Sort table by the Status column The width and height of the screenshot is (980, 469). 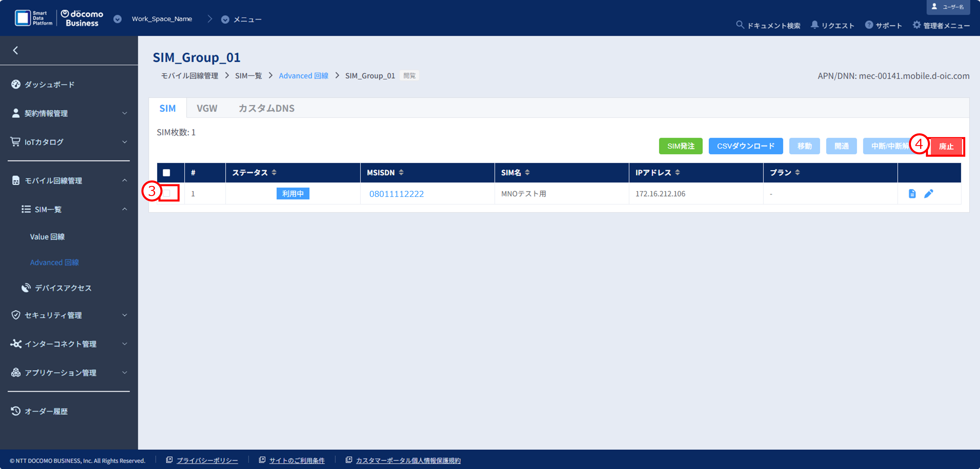click(x=274, y=173)
